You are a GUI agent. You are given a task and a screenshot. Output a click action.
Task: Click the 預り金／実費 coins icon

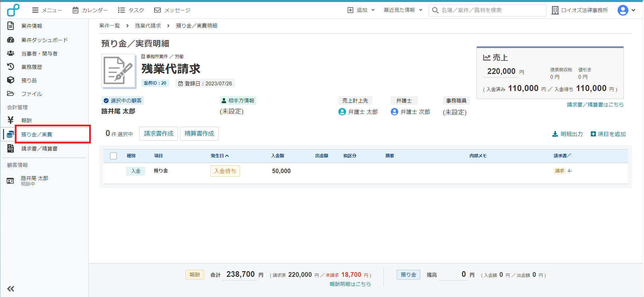point(10,134)
